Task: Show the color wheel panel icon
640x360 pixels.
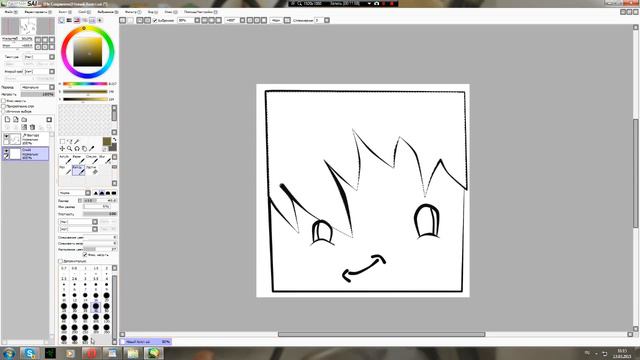Action: 62,20
